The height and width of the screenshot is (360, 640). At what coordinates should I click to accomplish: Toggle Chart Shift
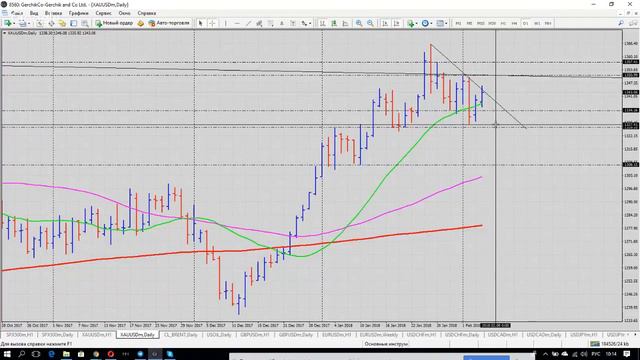pyautogui.click(x=396, y=23)
